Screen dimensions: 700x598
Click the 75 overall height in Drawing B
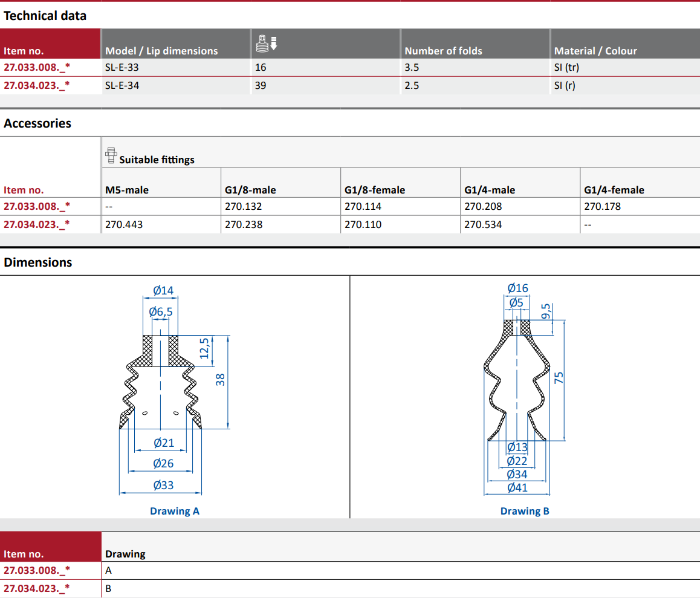pos(559,378)
